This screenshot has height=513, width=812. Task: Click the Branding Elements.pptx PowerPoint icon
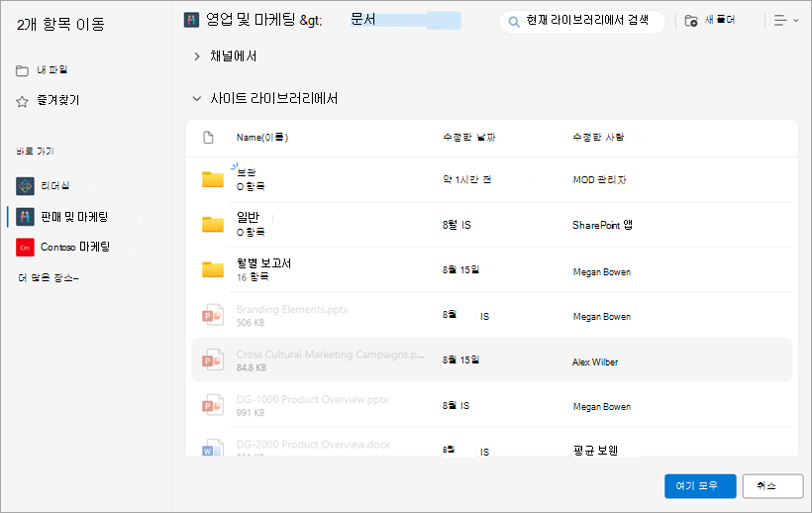coord(212,315)
